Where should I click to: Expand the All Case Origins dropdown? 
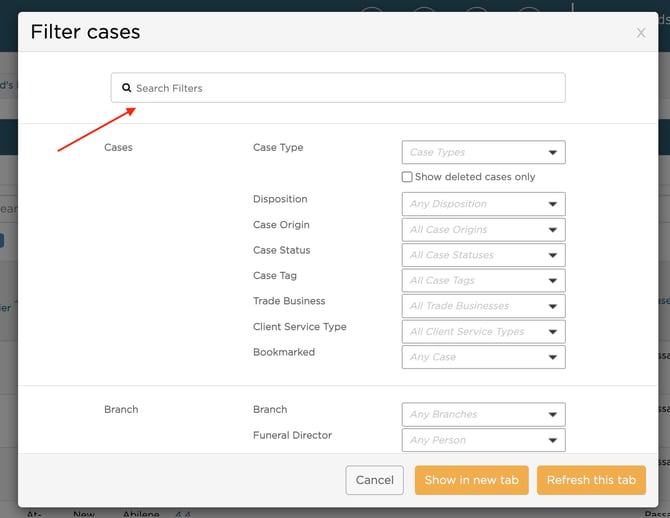click(x=483, y=230)
